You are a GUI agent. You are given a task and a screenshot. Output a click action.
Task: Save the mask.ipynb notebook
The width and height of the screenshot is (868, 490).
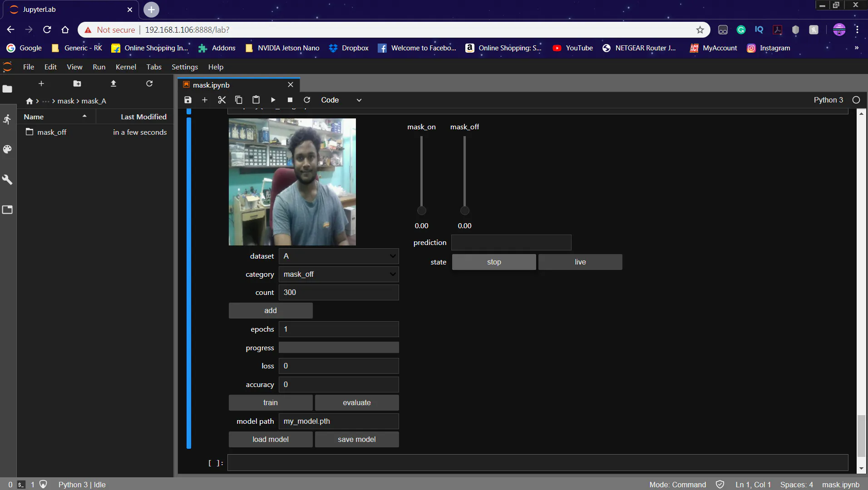[187, 100]
